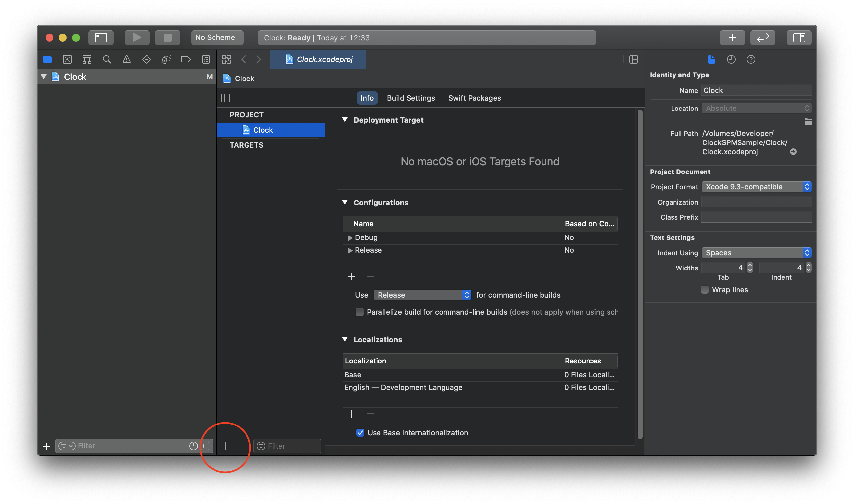This screenshot has width=854, height=504.
Task: Open the Quick Help inspector icon
Action: [751, 59]
